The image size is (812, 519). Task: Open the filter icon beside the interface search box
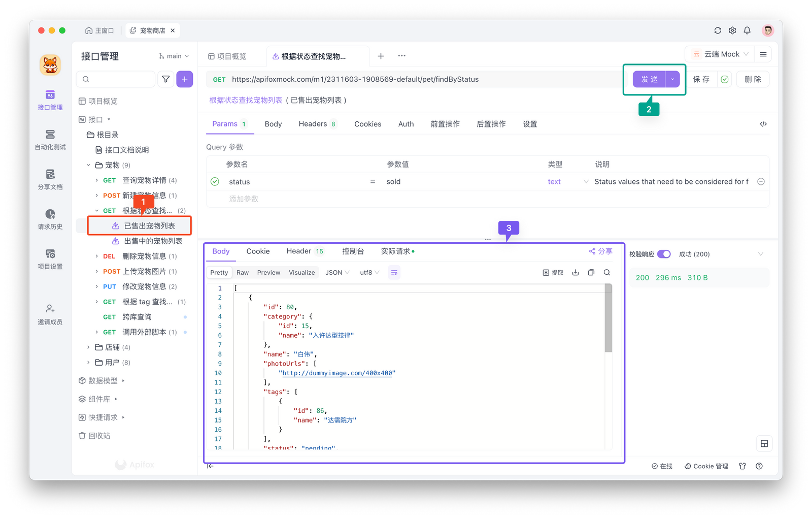(x=166, y=79)
